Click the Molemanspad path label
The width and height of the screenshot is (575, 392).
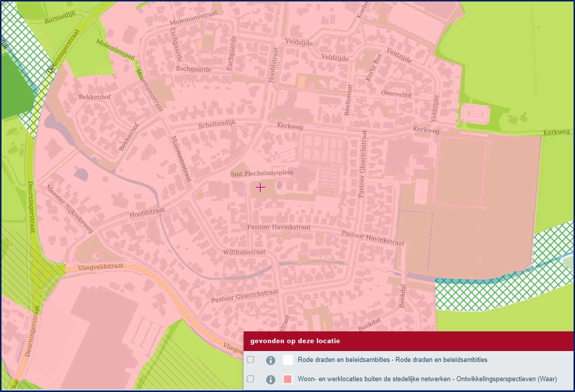point(115,49)
